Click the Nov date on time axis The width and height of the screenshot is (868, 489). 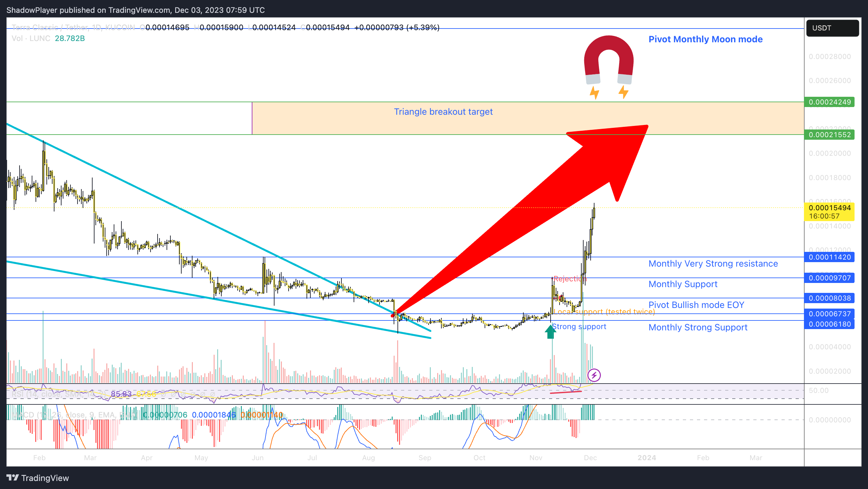[x=536, y=458]
